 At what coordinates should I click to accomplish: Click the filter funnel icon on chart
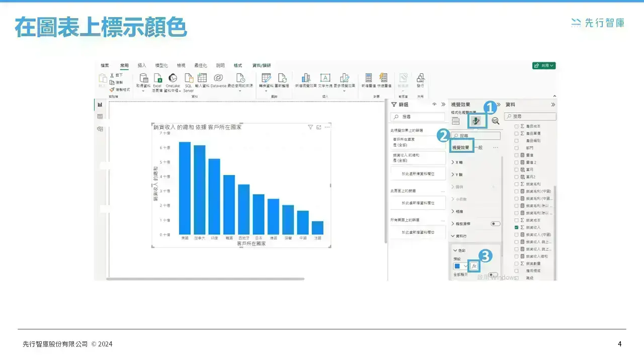(x=310, y=128)
